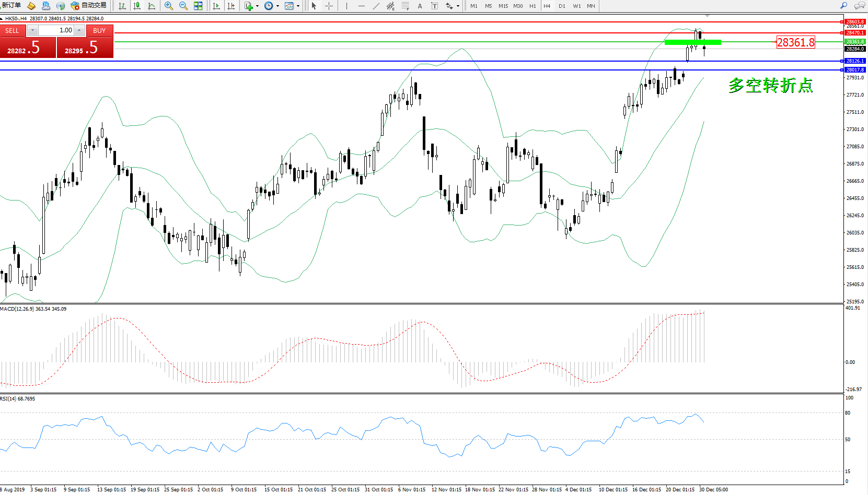Open the indicators list dropdown arrow
The image size is (868, 495).
(257, 6)
